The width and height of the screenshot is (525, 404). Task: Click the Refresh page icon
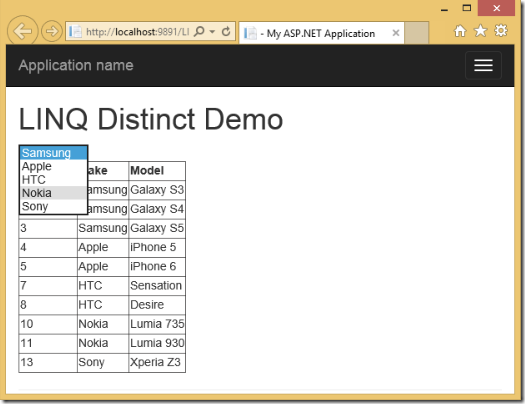pos(226,31)
